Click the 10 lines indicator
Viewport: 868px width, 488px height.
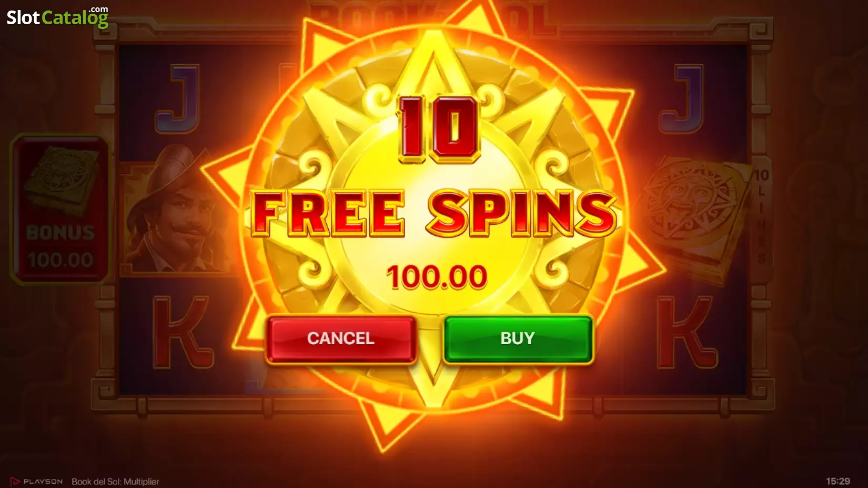(x=761, y=217)
